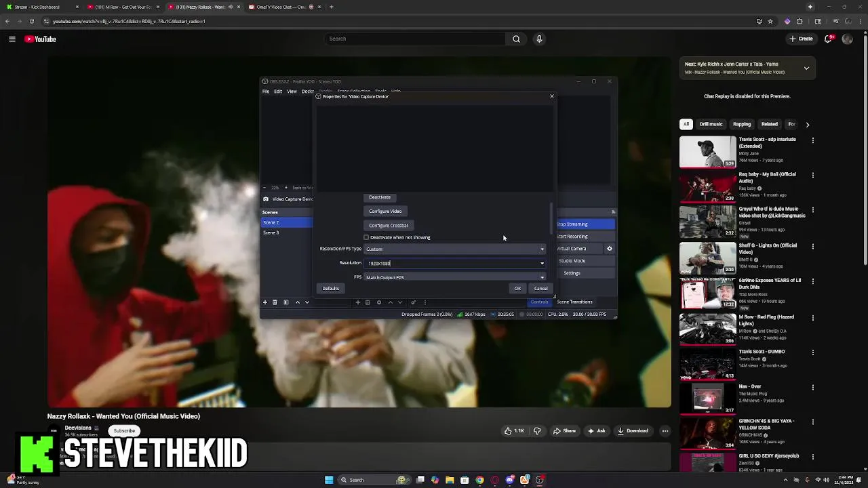Screen dimensions: 868x488
Task: Open options for Travis Scott sdp interlude video
Action: tap(812, 140)
